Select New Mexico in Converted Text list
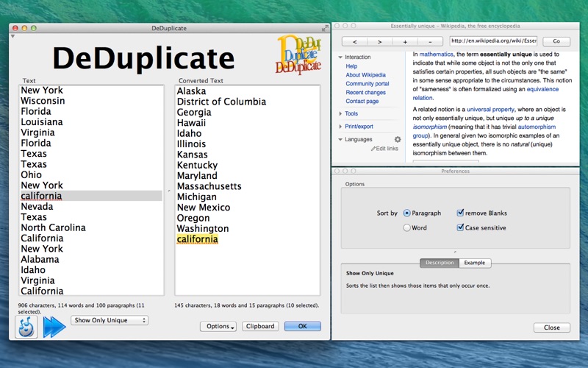The image size is (588, 368). [204, 208]
